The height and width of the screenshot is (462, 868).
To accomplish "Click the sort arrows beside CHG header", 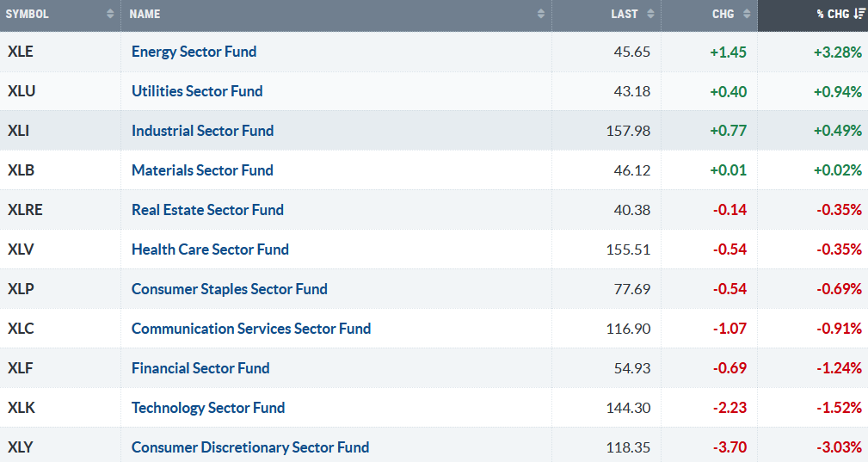I will point(747,15).
